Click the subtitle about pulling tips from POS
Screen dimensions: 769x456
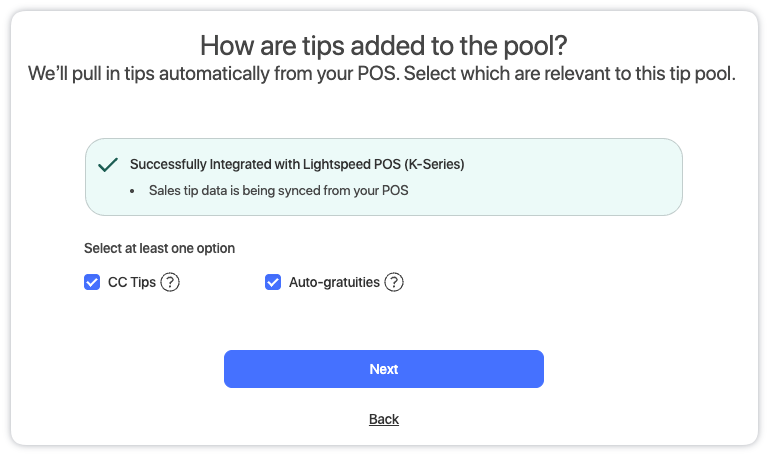click(384, 75)
